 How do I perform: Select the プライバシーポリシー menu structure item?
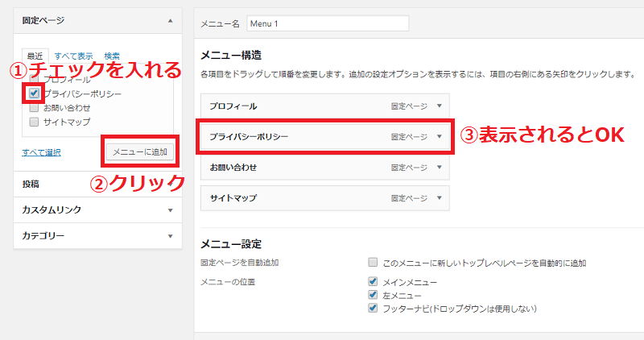[325, 136]
